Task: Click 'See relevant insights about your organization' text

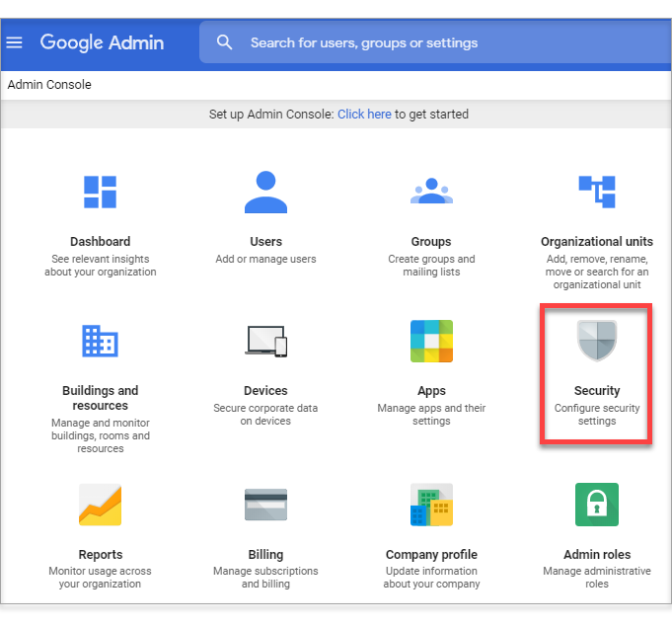Action: 101,266
